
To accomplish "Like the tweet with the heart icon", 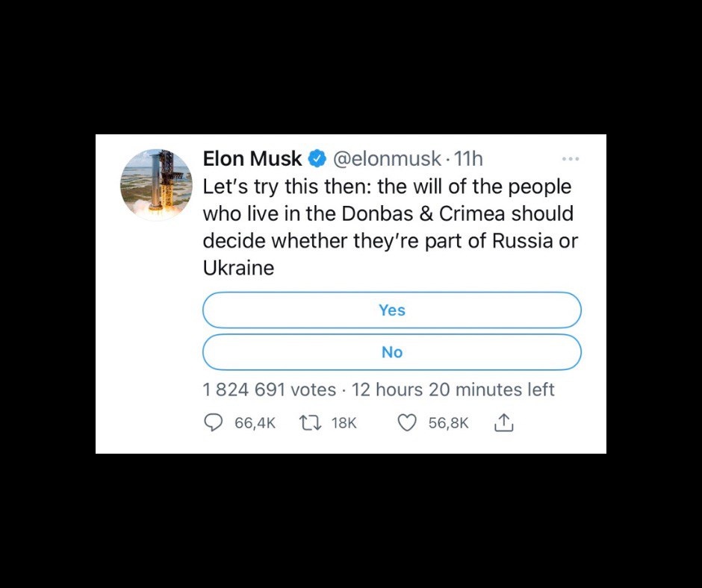I will point(407,423).
